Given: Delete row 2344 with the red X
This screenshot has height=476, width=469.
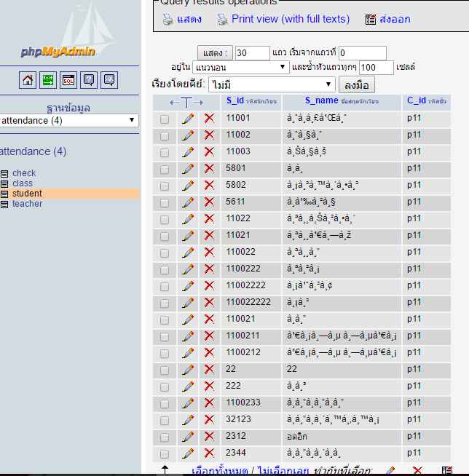Looking at the screenshot, I should pos(209,453).
